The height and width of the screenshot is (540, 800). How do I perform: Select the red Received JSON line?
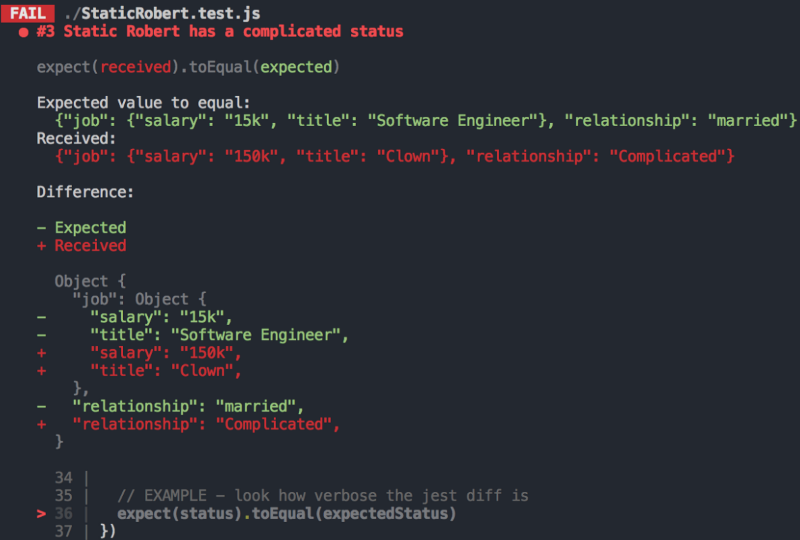[x=394, y=156]
